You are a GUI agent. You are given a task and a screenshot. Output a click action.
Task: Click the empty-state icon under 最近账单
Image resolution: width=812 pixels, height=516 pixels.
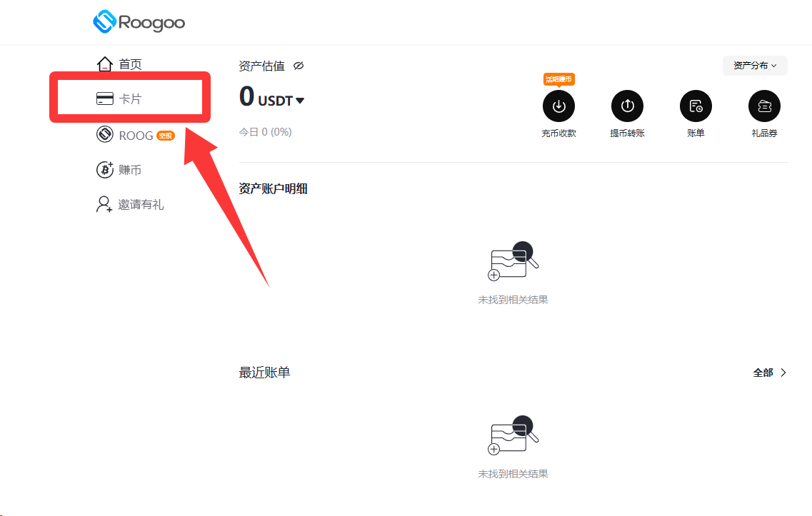click(x=513, y=435)
